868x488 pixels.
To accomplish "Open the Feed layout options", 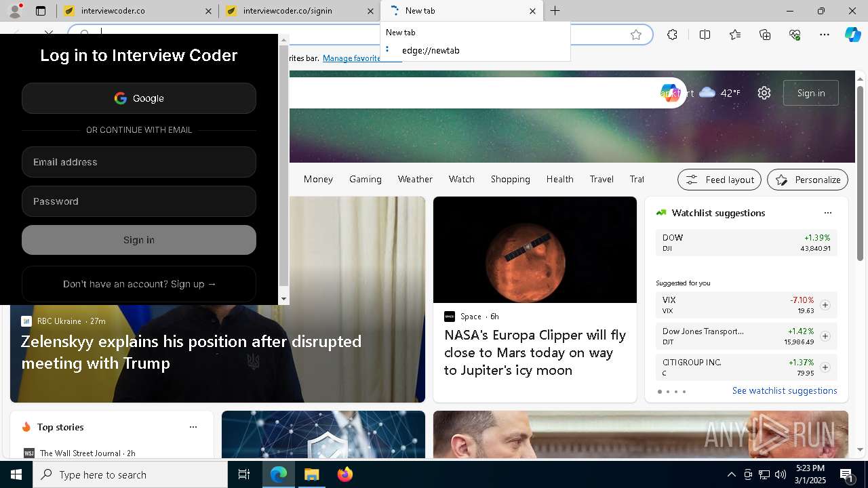I will [719, 180].
